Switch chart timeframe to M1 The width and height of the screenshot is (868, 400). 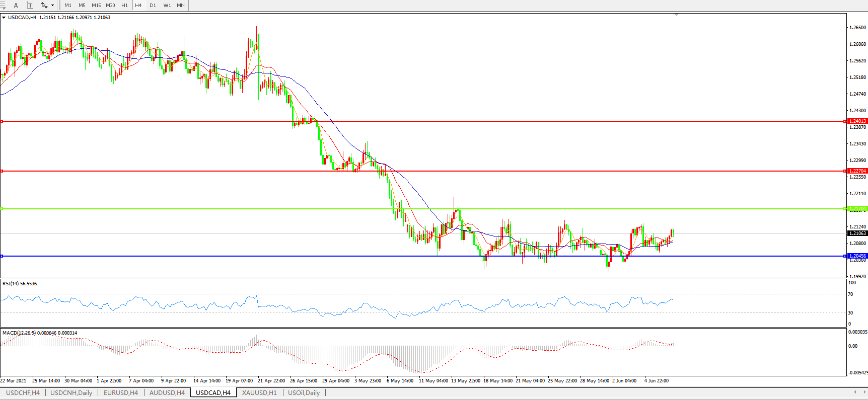tap(68, 5)
